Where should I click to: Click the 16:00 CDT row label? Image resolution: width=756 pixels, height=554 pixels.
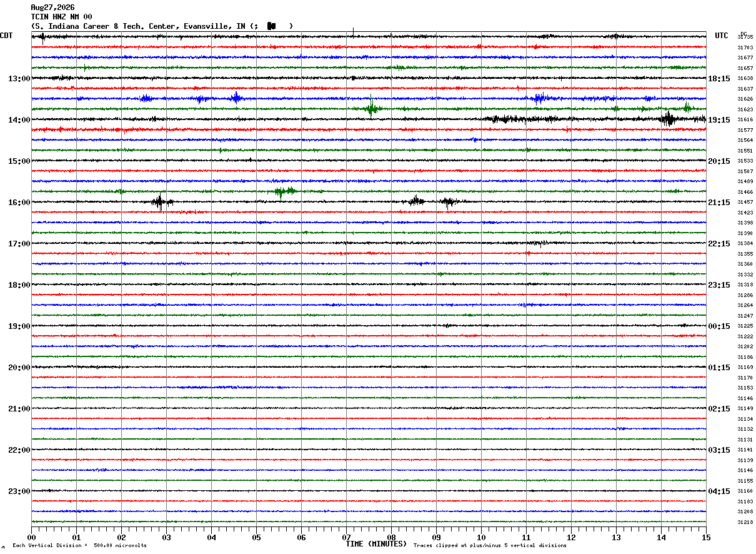pos(19,203)
